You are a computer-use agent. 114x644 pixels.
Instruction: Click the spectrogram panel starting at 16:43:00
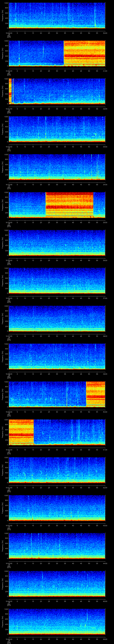[57, 546]
